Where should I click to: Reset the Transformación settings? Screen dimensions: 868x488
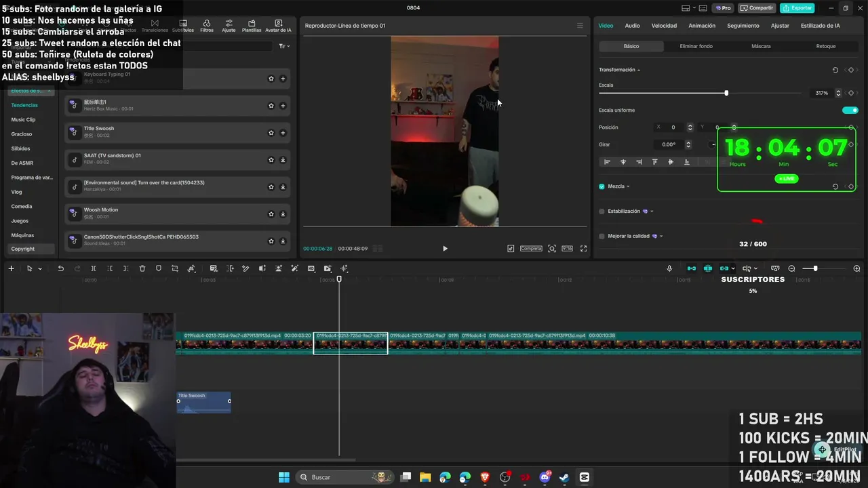click(x=835, y=70)
